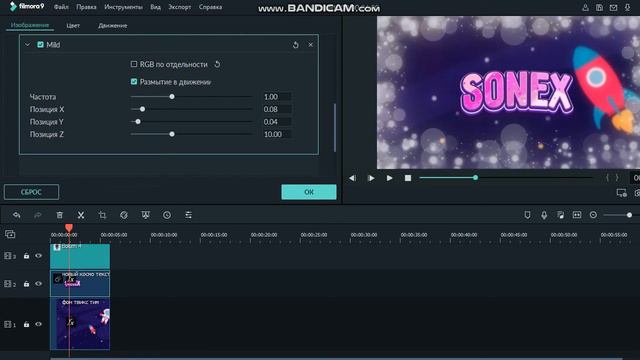Viewport: 640px width, 360px height.
Task: Open the audio mixer icon
Action: click(x=560, y=215)
